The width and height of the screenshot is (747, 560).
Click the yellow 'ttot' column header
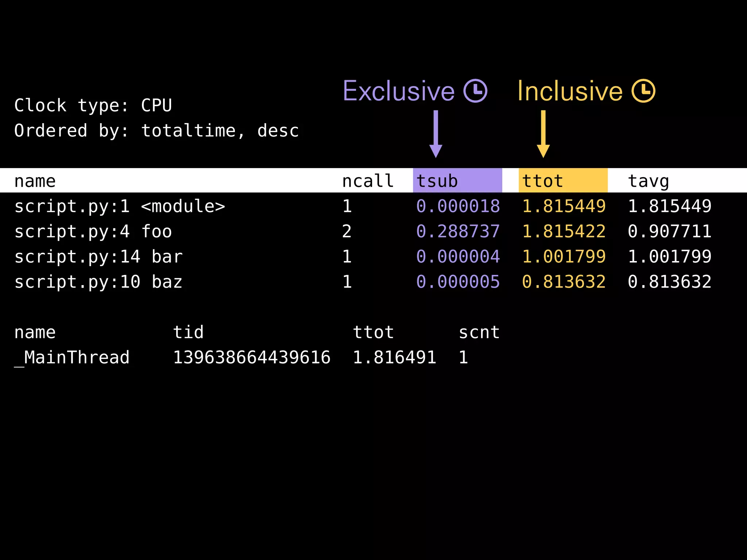(x=563, y=180)
